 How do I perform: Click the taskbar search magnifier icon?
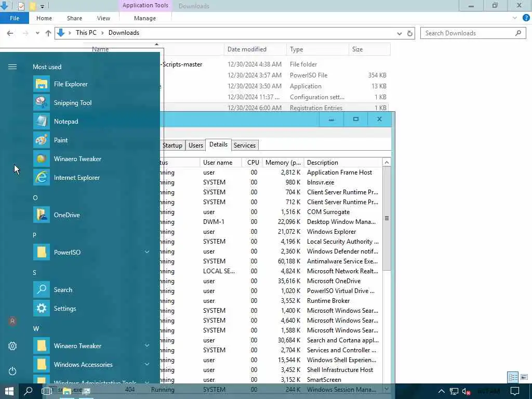(x=29, y=391)
